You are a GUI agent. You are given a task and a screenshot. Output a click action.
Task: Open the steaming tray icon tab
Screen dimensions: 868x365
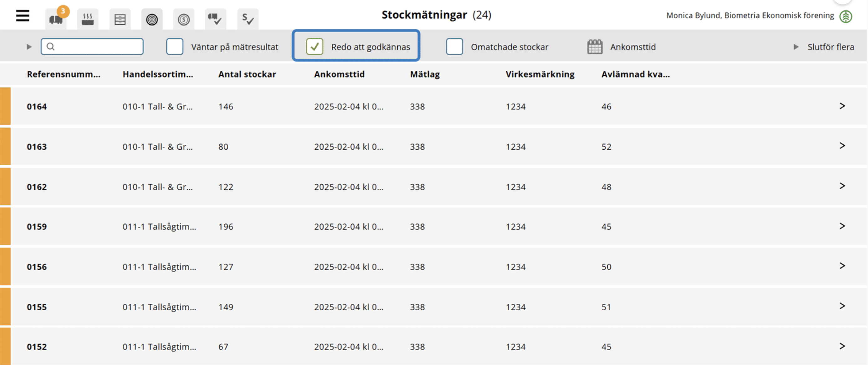pos(88,19)
